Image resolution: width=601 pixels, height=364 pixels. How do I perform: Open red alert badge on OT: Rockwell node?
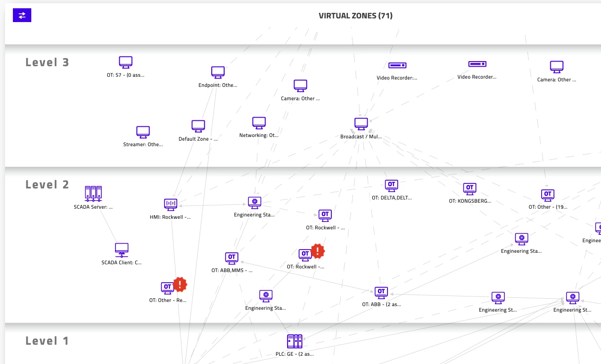coord(318,250)
